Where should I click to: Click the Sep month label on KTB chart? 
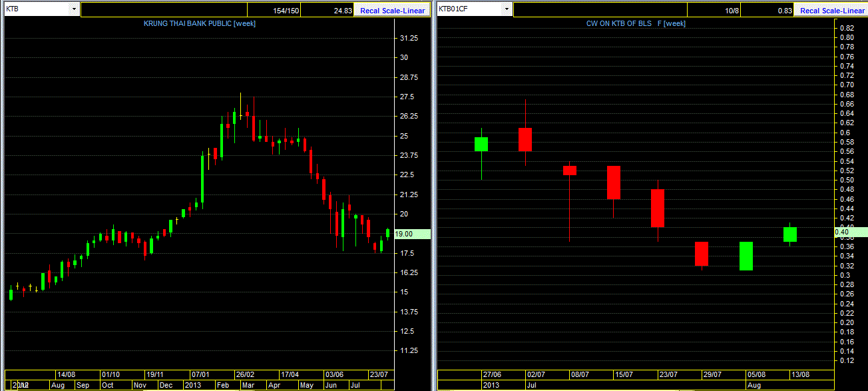[x=83, y=385]
